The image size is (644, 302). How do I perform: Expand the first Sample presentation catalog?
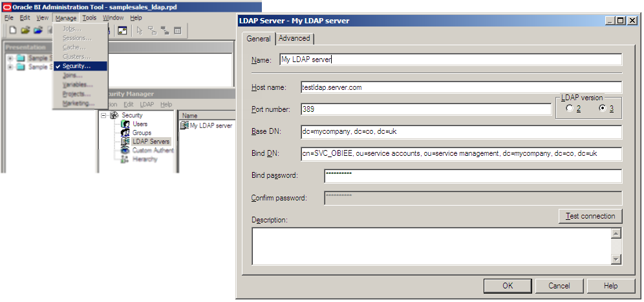point(10,58)
